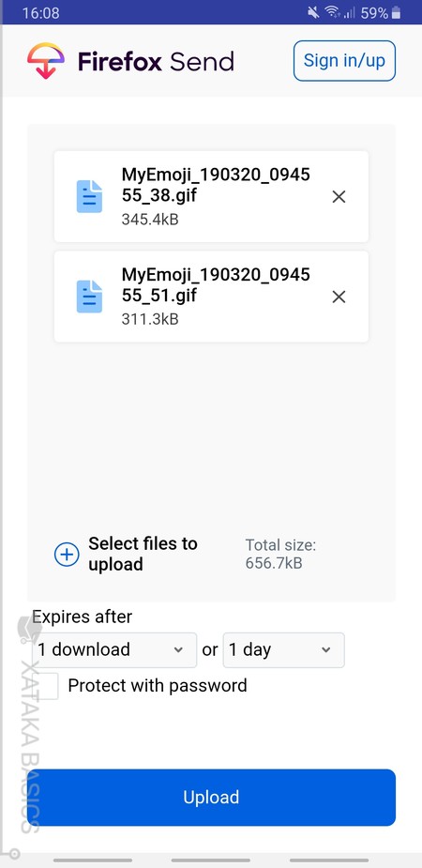This screenshot has width=422, height=868.
Task: Enable the Protect with password checkbox
Action: [x=45, y=686]
